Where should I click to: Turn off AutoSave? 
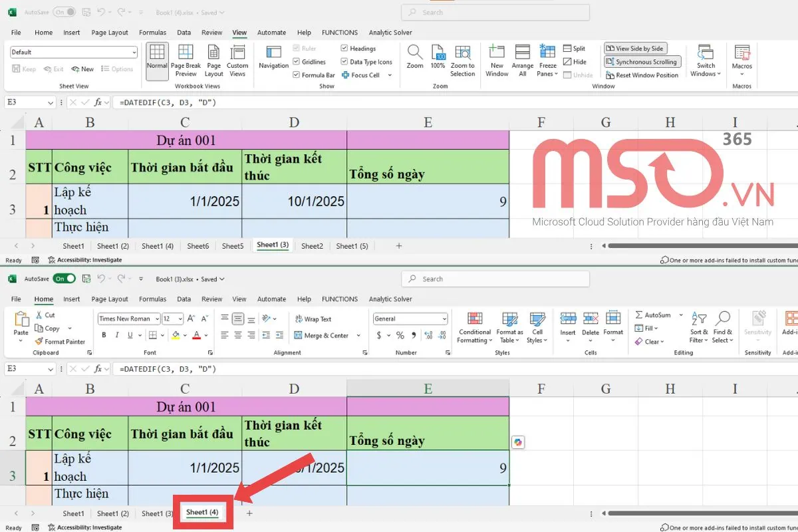pos(64,279)
